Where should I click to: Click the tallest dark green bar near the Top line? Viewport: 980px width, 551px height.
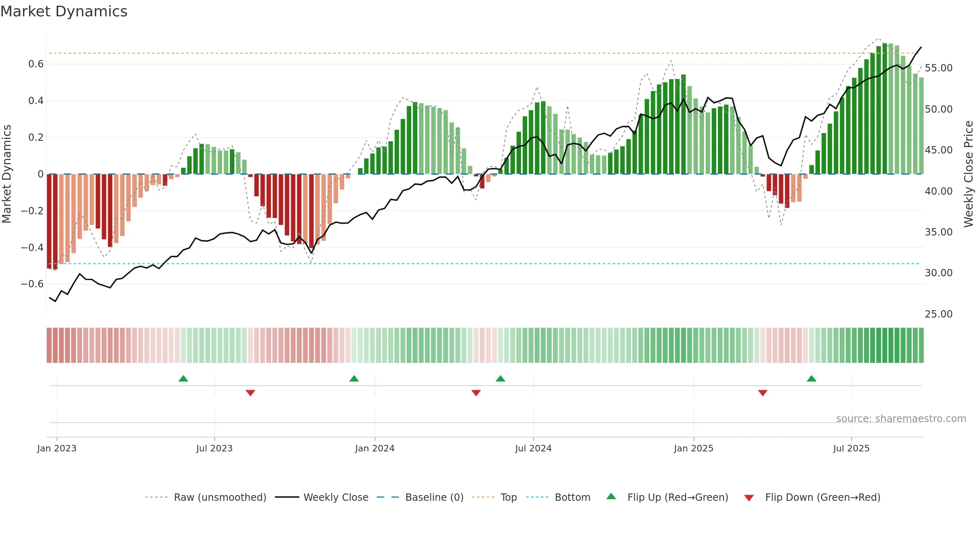pyautogui.click(x=884, y=109)
